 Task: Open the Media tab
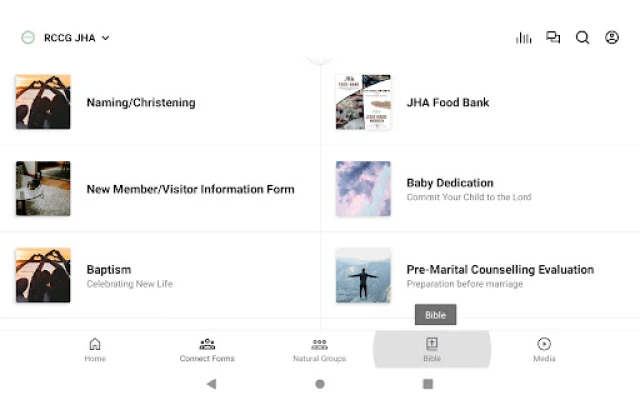point(544,349)
